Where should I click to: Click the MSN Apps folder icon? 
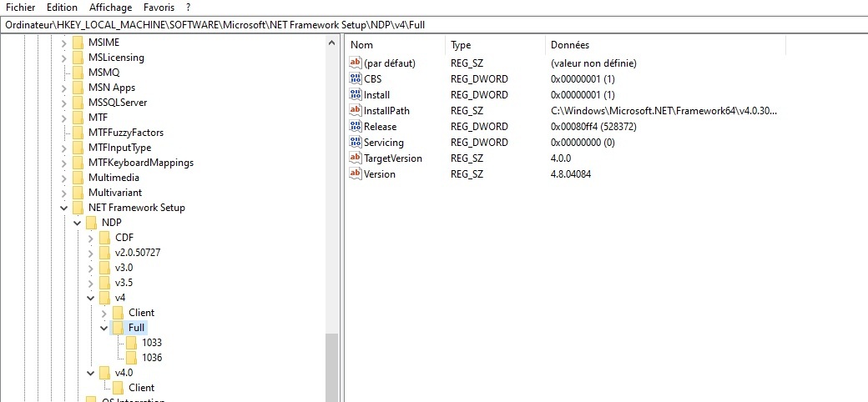78,88
